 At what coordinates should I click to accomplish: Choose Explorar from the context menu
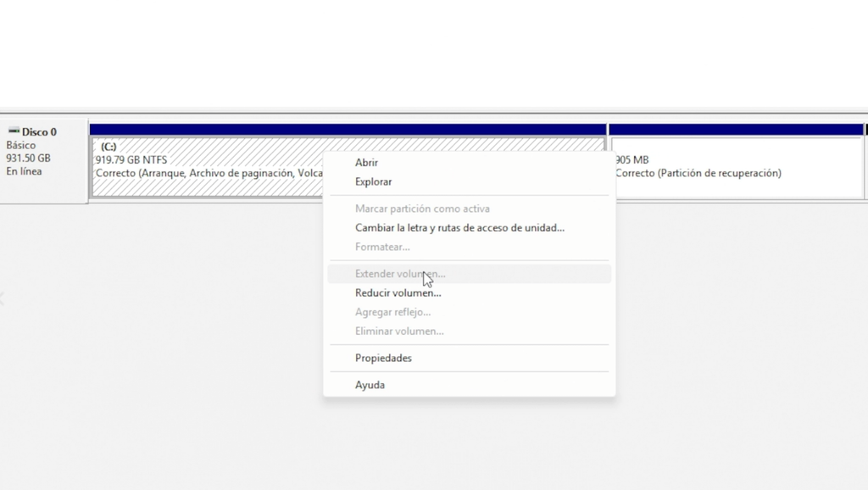(469, 181)
